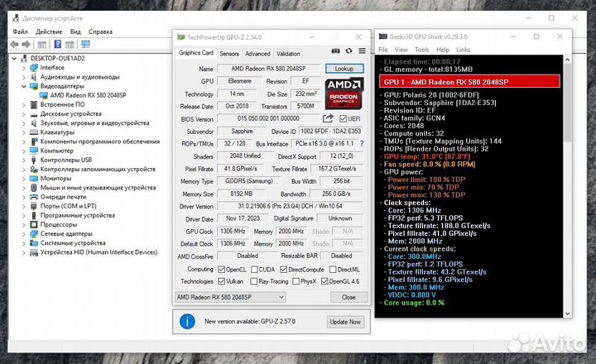This screenshot has width=596, height=364.
Task: Open the Tools menu in GPU Shark
Action: [422, 50]
